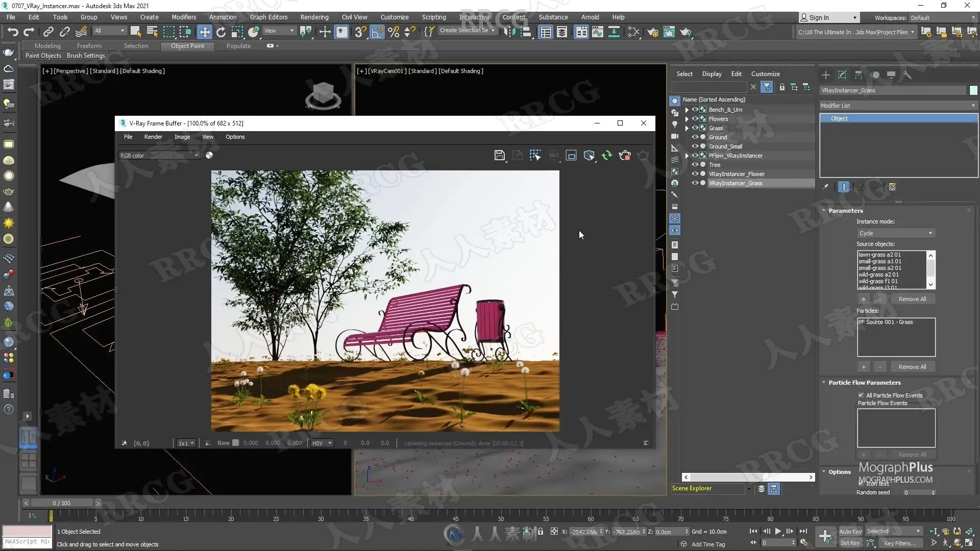Click the Pin Stack icon below modifier list
Viewport: 980px width, 551px height.
point(825,187)
